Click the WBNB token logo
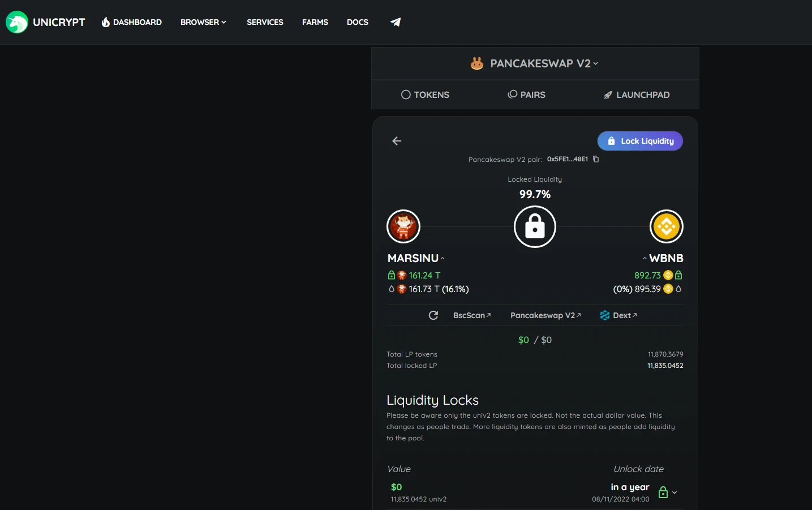 (667, 226)
